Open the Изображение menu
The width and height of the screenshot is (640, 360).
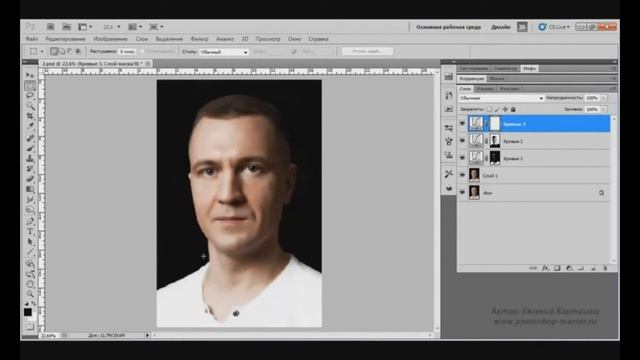pos(110,39)
